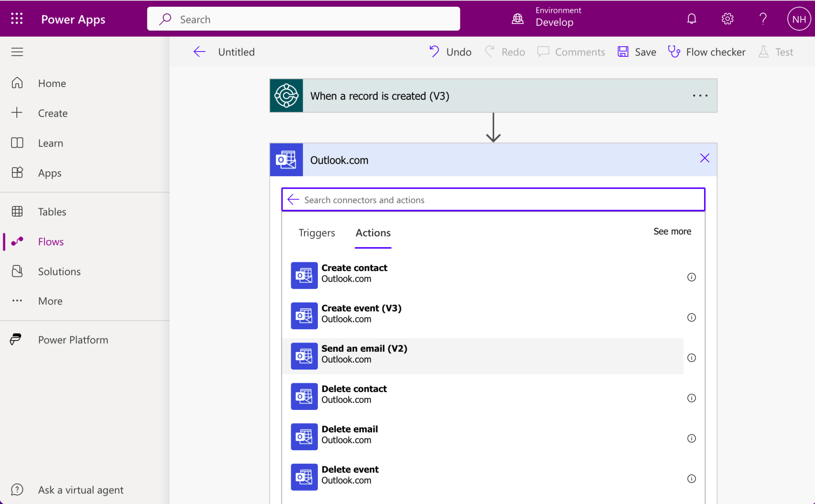The width and height of the screenshot is (815, 504).
Task: Click the help question mark icon
Action: click(763, 19)
